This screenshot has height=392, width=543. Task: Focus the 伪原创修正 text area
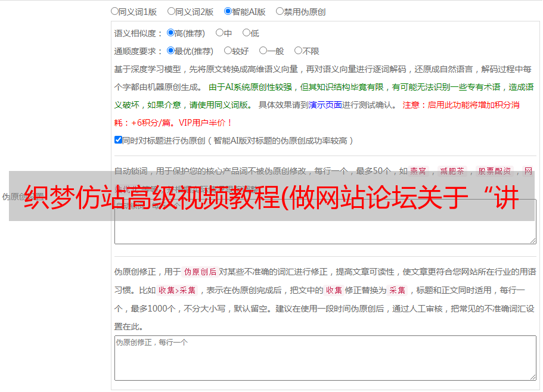[324, 357]
